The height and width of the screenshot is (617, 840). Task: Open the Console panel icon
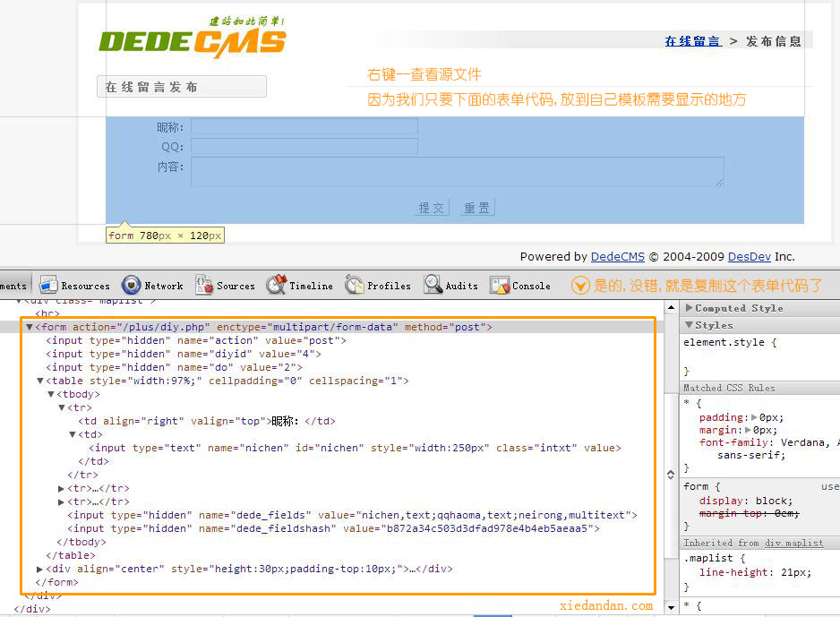click(x=500, y=285)
